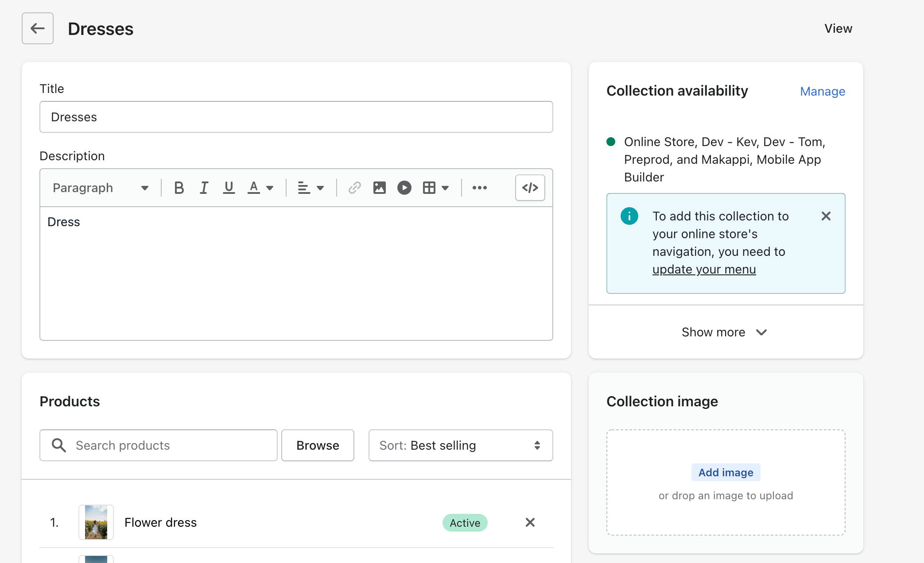Click the collection image drop zone
The height and width of the screenshot is (563, 924).
click(x=726, y=482)
